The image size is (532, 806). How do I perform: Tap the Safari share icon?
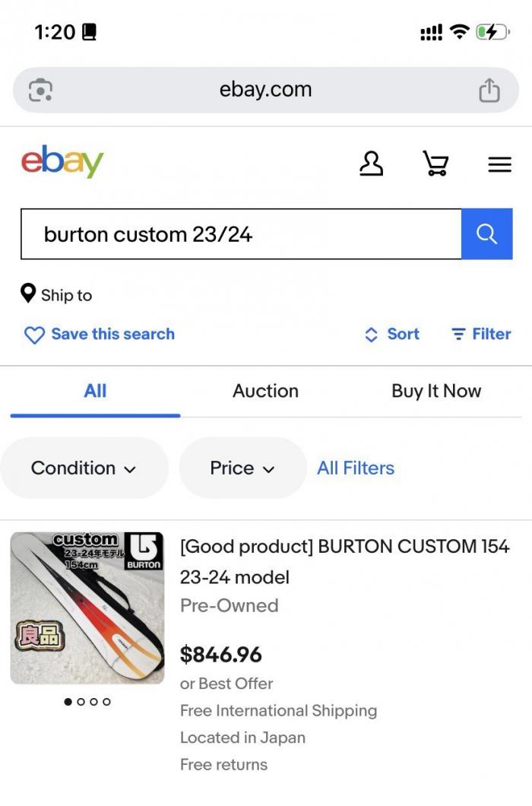[x=489, y=90]
